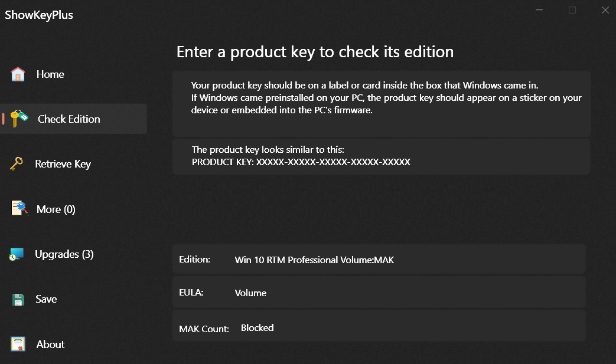Click the Retrieve Key golden key icon
The height and width of the screenshot is (364, 616).
[x=17, y=163]
